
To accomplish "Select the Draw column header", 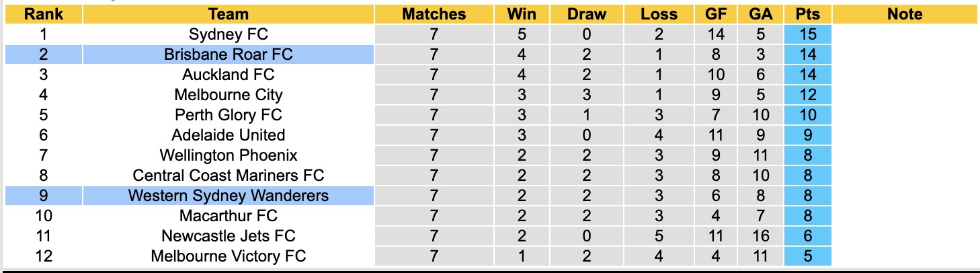I will tap(586, 14).
